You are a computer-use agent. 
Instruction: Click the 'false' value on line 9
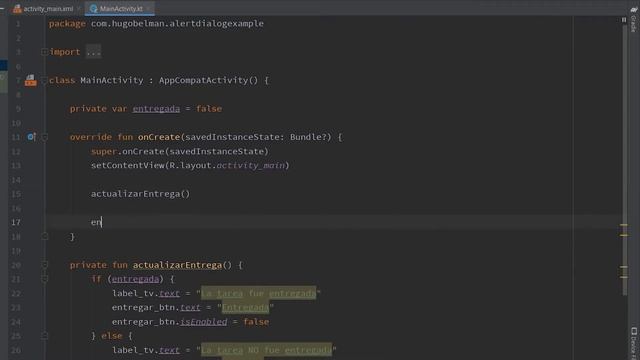[209, 109]
